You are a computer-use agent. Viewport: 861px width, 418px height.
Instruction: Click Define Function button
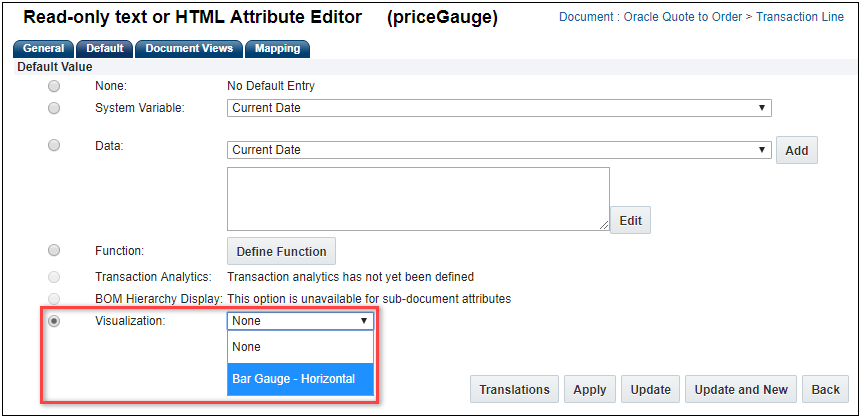coord(281,251)
